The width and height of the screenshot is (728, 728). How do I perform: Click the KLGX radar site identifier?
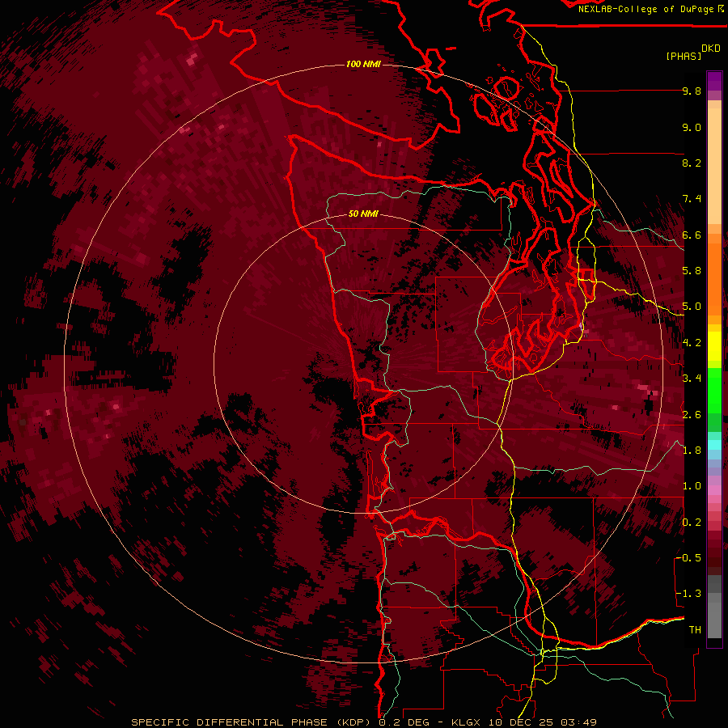(x=467, y=722)
